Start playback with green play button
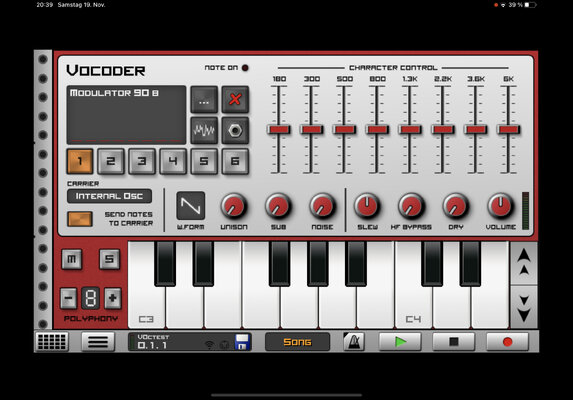Viewport: 573px width, 400px height. pos(400,342)
